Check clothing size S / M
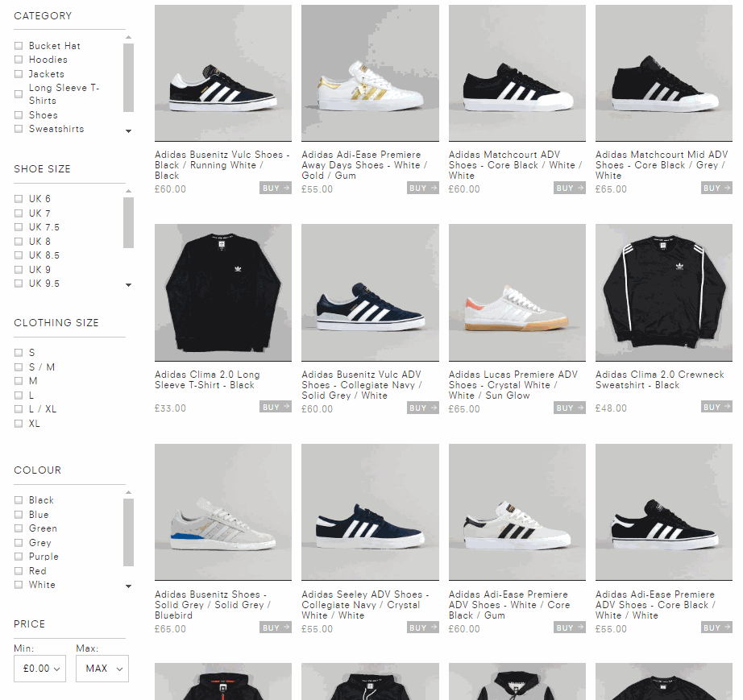This screenshot has height=700, width=743. pyautogui.click(x=19, y=367)
